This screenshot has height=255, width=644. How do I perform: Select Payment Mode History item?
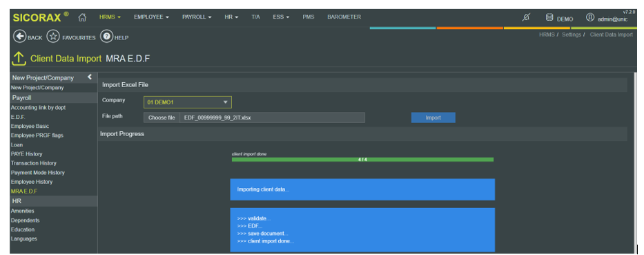click(x=37, y=173)
